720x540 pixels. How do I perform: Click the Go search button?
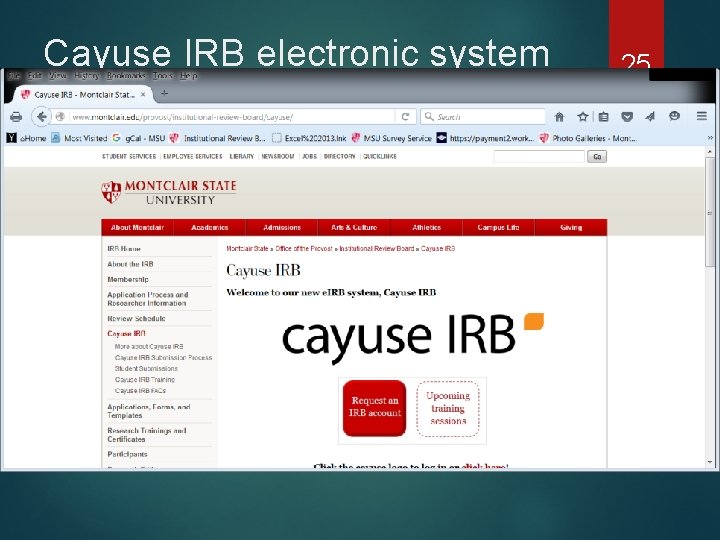tap(597, 157)
